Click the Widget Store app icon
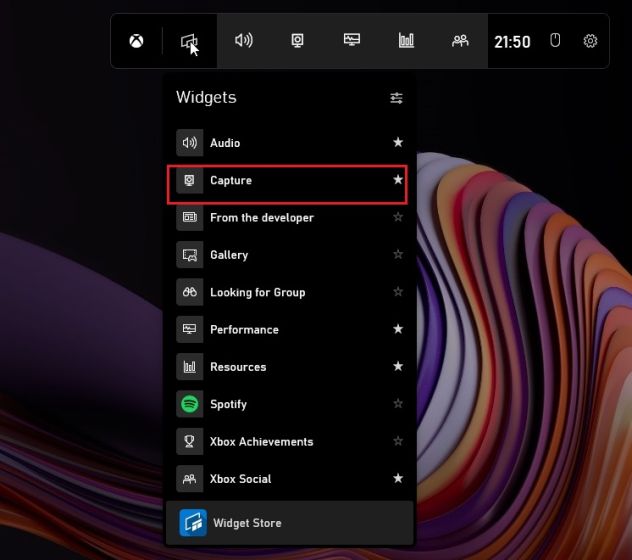The image size is (632, 560). pos(193,523)
